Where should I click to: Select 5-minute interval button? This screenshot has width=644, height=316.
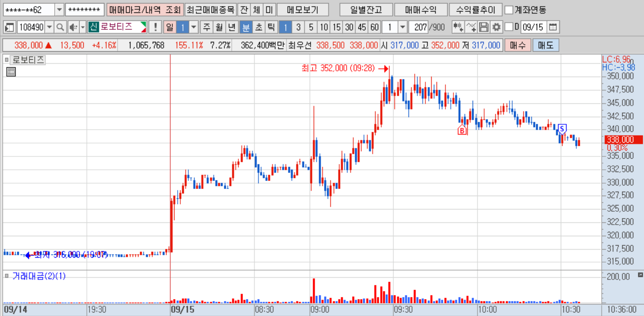click(x=311, y=27)
